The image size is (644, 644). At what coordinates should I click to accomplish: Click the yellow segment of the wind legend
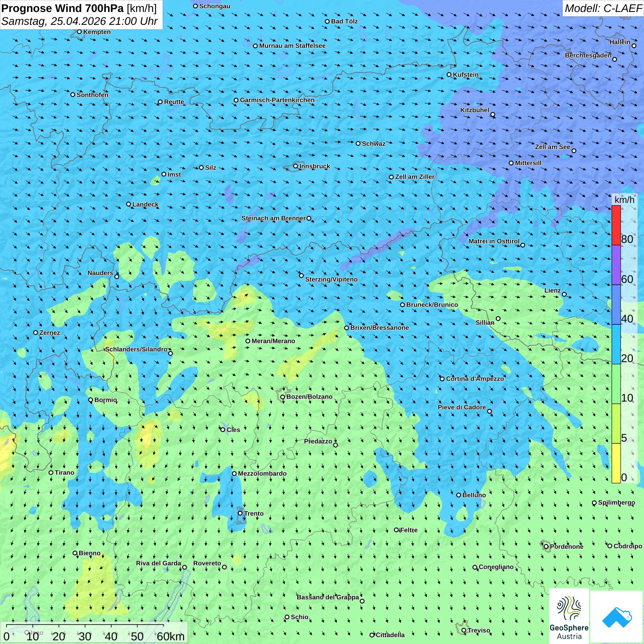(616, 463)
